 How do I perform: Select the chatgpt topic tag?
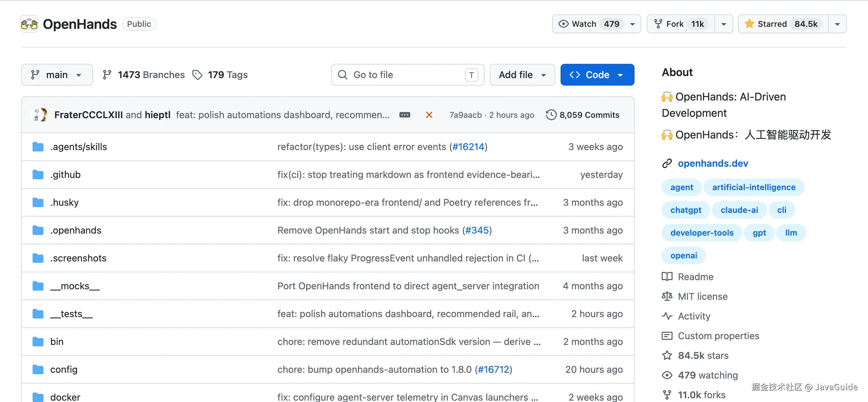pyautogui.click(x=686, y=210)
